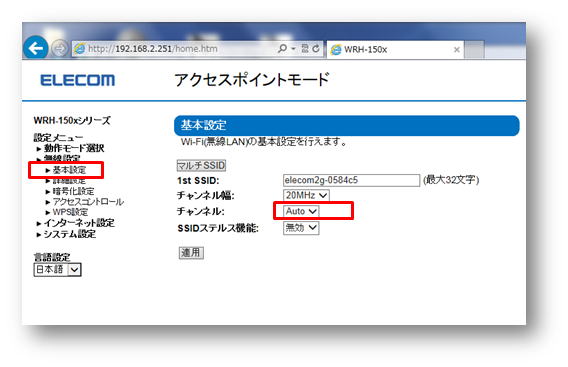The height and width of the screenshot is (367, 568).
Task: Toggle the compatibility view icon
Action: [x=305, y=49]
